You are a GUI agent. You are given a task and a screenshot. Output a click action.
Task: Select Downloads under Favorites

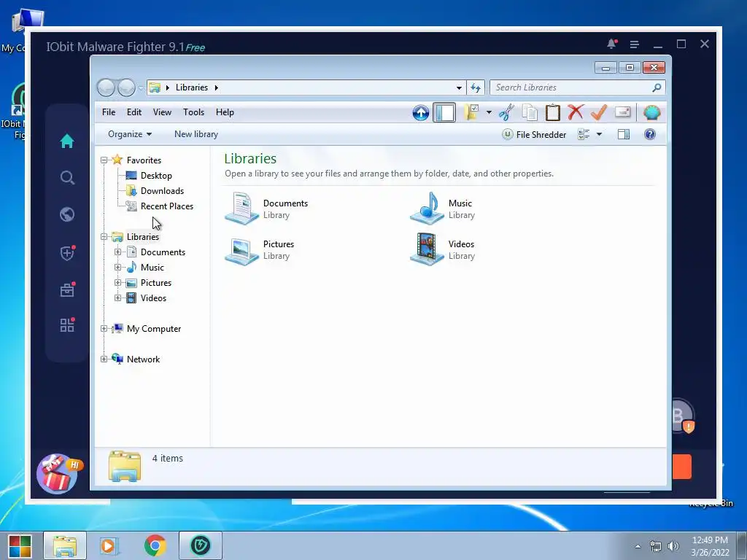pyautogui.click(x=162, y=191)
